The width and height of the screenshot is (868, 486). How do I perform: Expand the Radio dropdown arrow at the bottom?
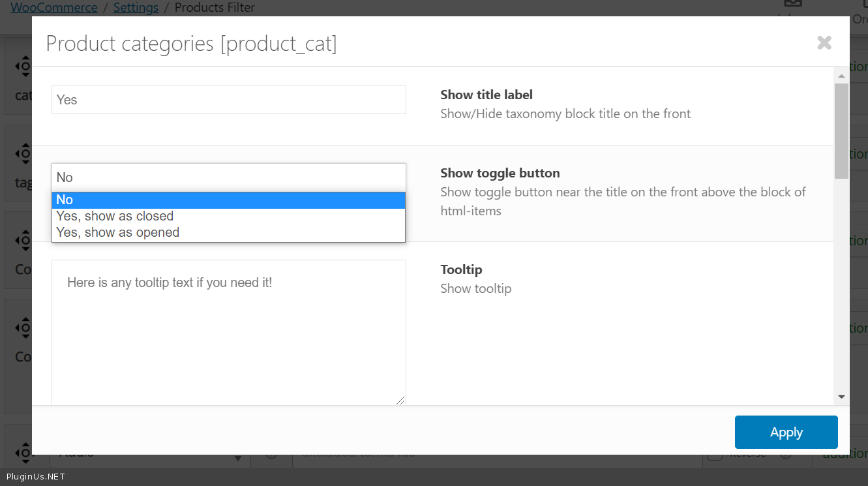tap(239, 458)
